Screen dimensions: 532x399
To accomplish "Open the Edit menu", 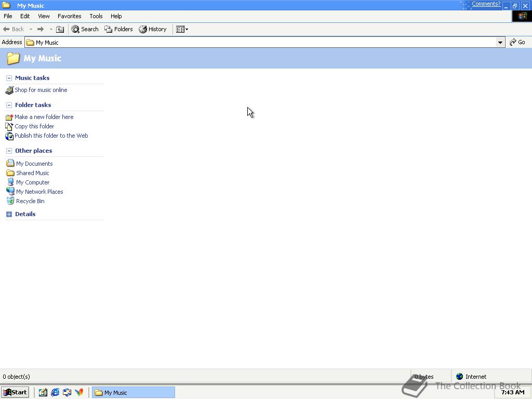I will [x=25, y=16].
